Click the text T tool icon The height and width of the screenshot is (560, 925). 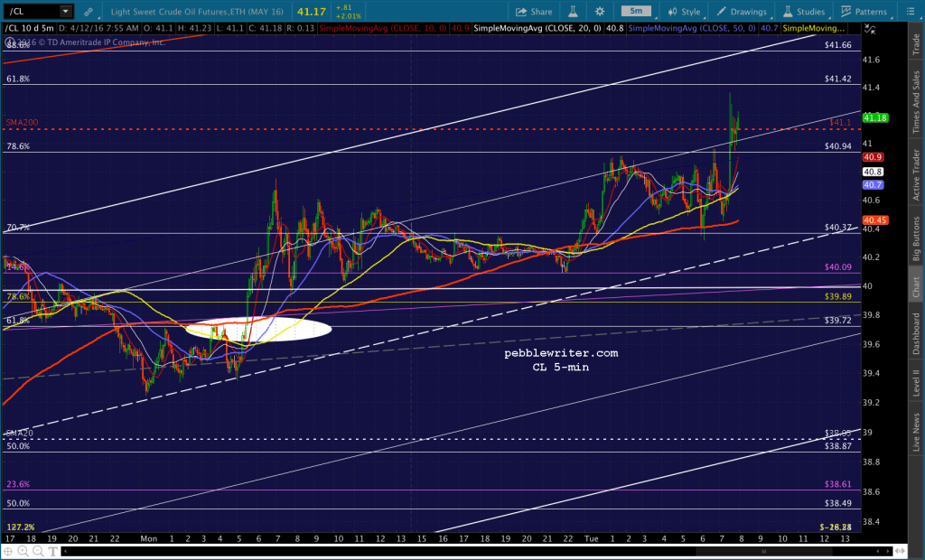pyautogui.click(x=53, y=552)
